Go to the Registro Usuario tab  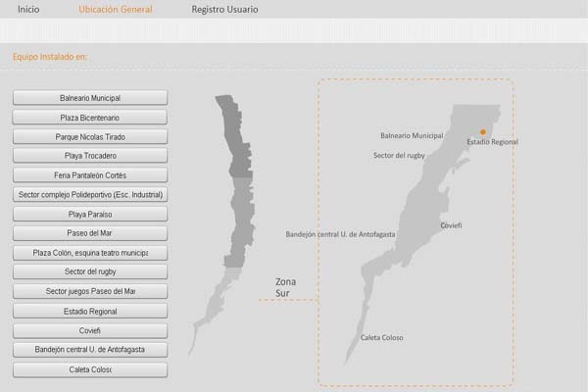click(x=224, y=9)
